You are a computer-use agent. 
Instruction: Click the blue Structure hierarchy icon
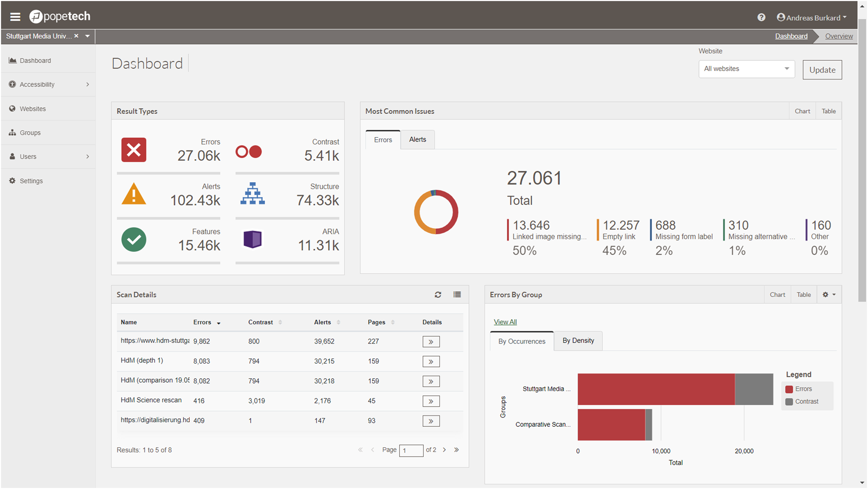(x=252, y=194)
